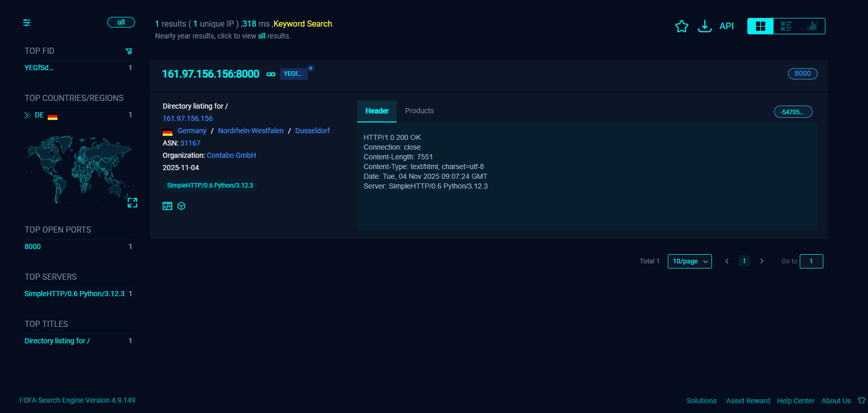Screen dimensions: 868x413
Task: Expand the DE country entry
Action: pyautogui.click(x=27, y=115)
